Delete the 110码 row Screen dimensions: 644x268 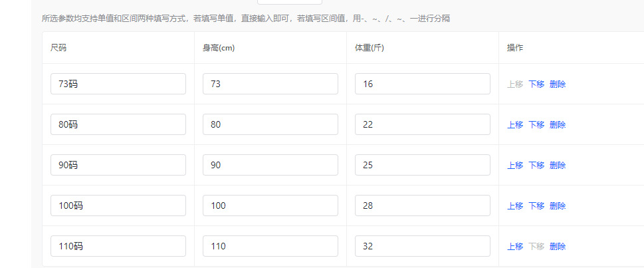click(558, 247)
